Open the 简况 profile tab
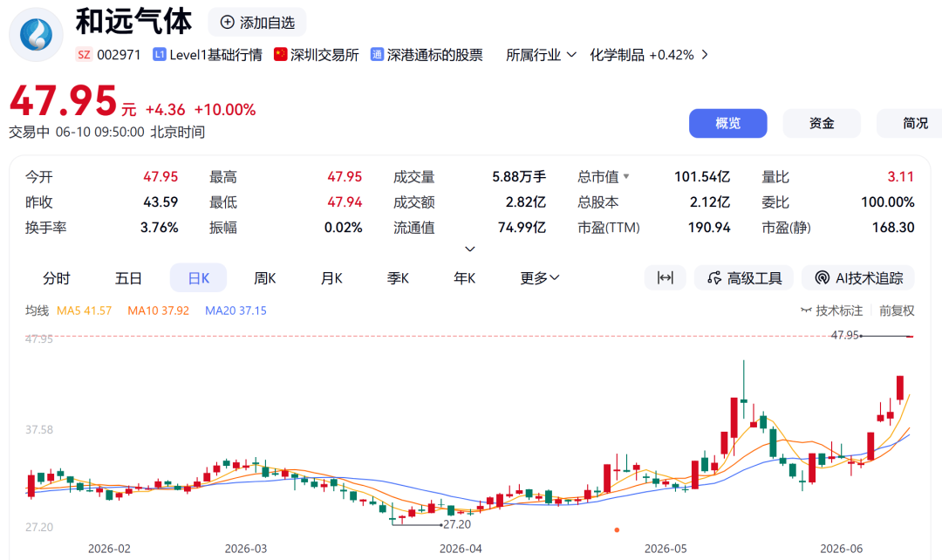 tap(910, 123)
